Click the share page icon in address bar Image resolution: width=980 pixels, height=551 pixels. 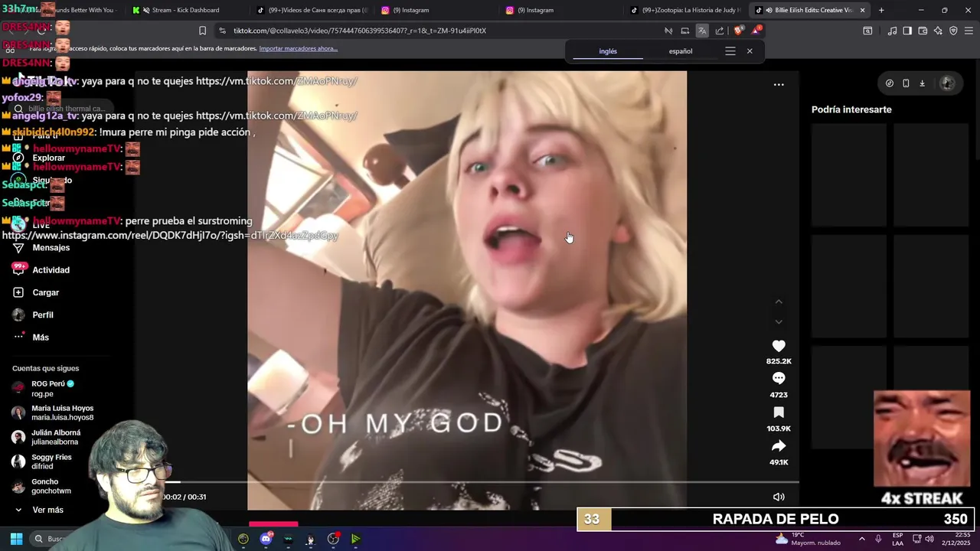pyautogui.click(x=720, y=31)
